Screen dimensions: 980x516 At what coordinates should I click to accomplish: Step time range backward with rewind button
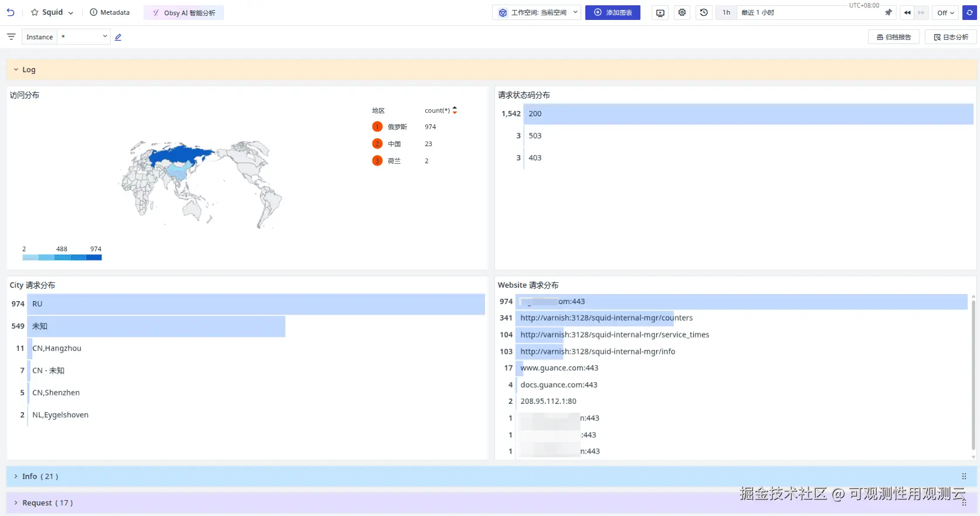point(907,12)
